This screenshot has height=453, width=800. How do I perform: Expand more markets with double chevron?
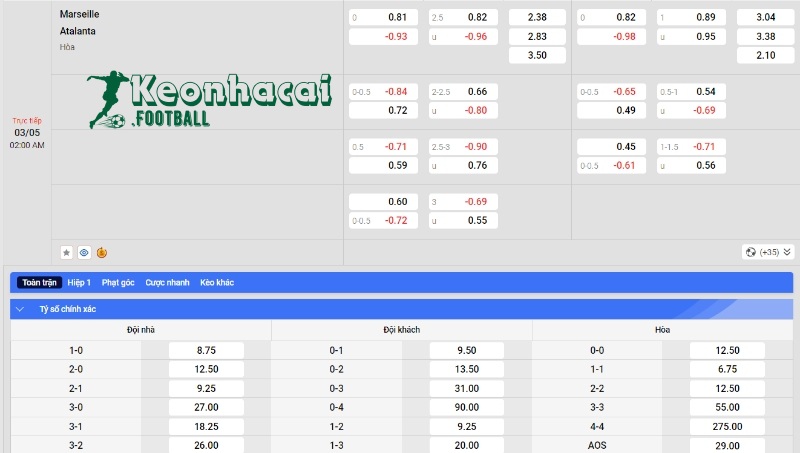(x=787, y=252)
